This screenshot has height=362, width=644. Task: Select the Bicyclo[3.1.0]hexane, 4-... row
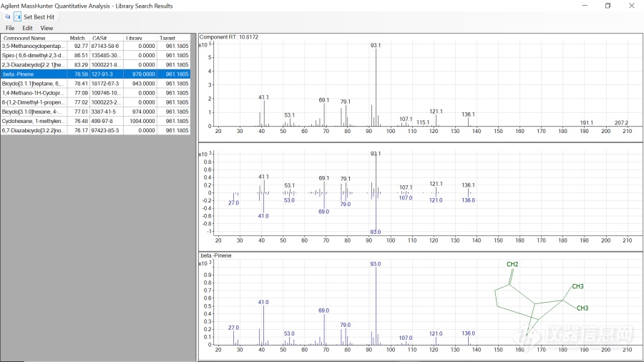pyautogui.click(x=95, y=112)
